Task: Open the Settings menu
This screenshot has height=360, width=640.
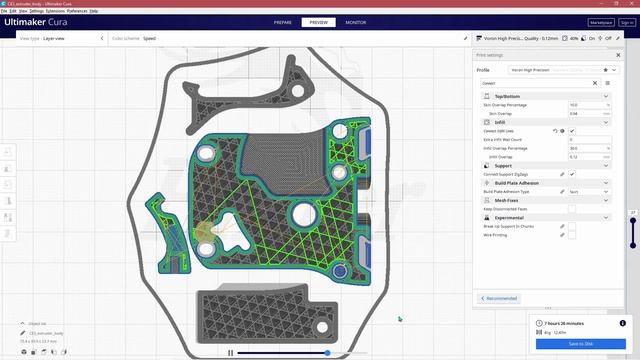Action: (36, 11)
